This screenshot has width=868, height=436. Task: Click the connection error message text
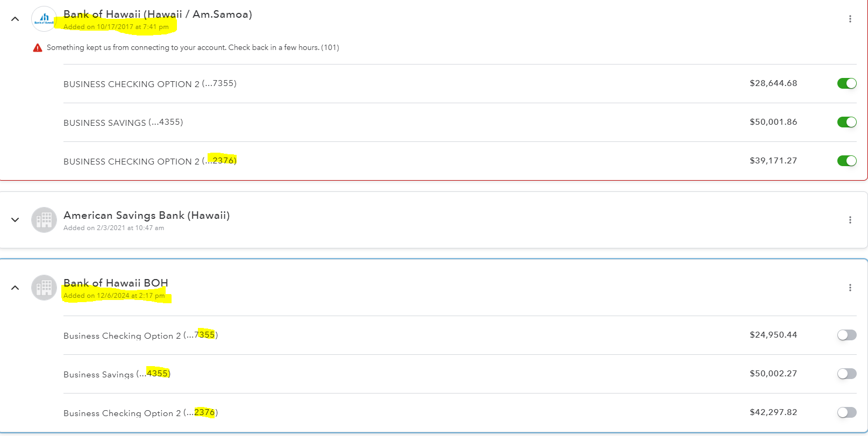(x=192, y=47)
